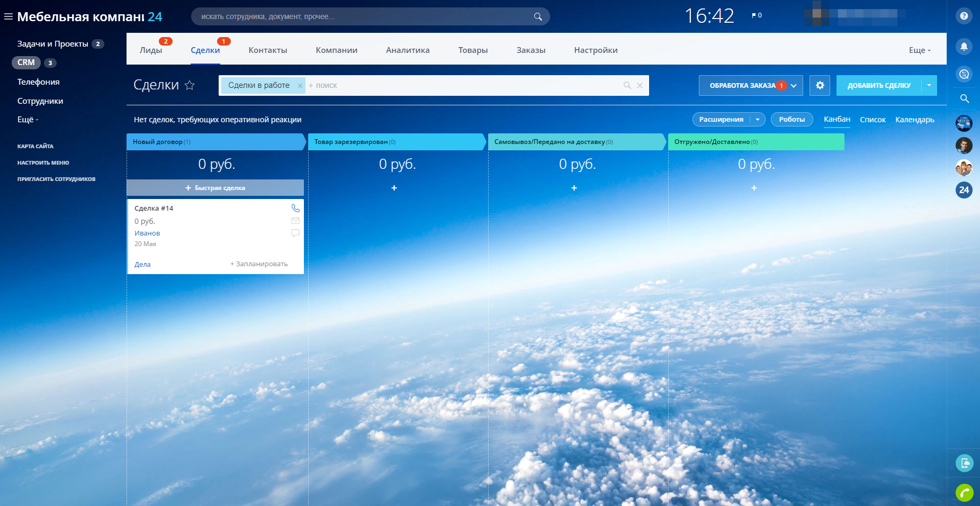This screenshot has width=980, height=506.
Task: Switch to the Лиды tab
Action: [x=151, y=50]
